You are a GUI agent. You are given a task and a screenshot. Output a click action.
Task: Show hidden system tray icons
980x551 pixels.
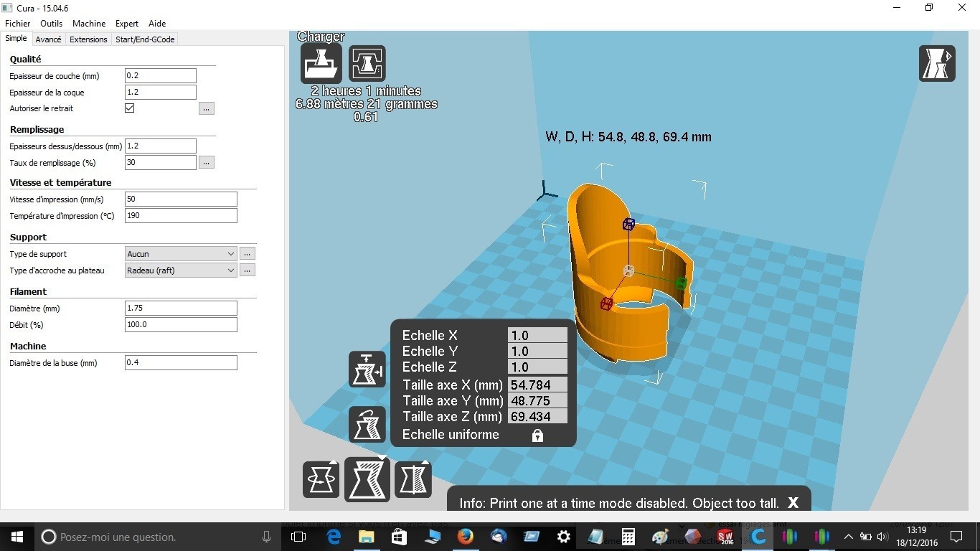[x=849, y=537]
